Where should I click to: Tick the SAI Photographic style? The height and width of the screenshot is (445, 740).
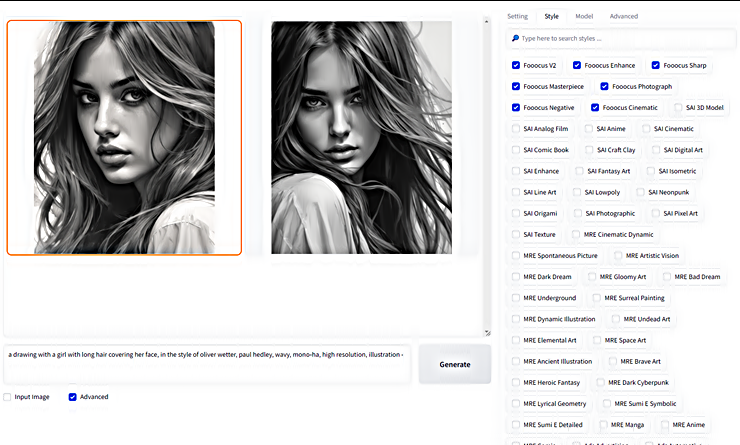578,213
